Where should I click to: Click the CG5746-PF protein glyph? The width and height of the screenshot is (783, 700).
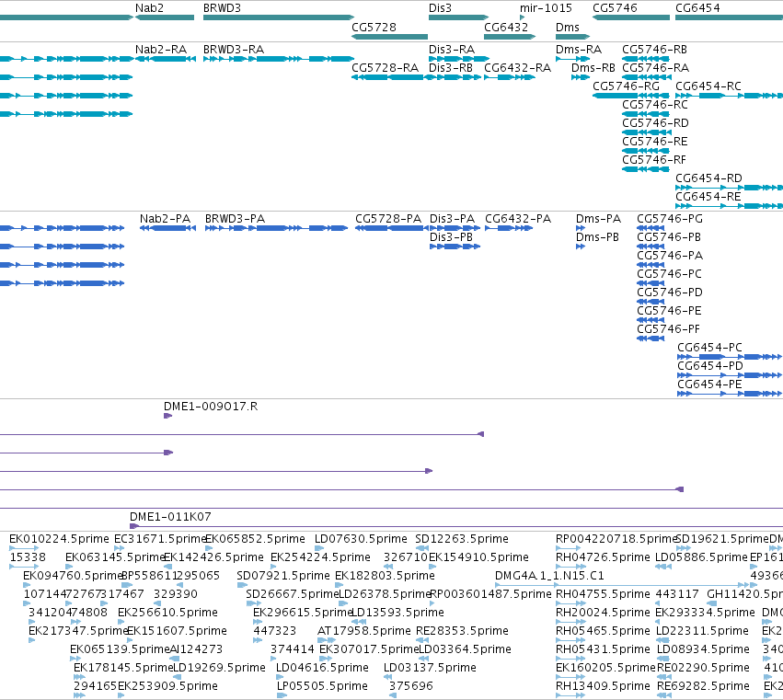click(x=651, y=339)
